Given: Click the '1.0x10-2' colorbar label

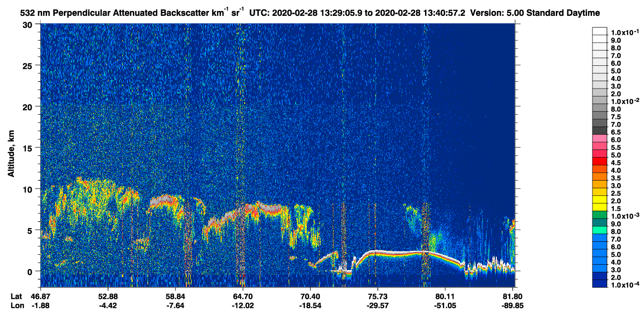Looking at the screenshot, I should tap(625, 101).
